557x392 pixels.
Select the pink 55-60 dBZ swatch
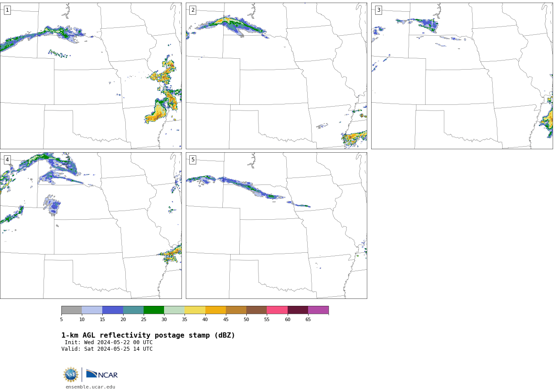(x=277, y=310)
